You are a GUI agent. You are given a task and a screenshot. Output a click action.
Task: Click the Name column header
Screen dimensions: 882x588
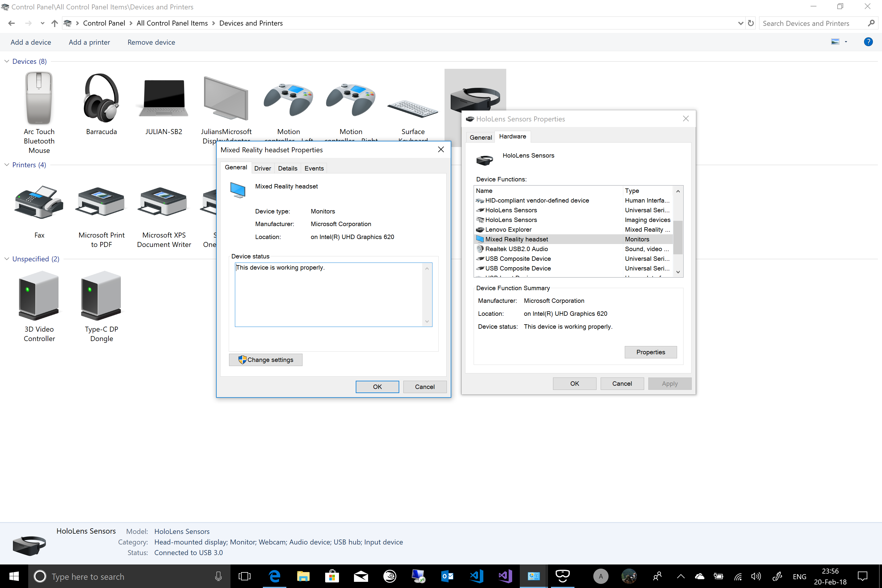pyautogui.click(x=548, y=191)
